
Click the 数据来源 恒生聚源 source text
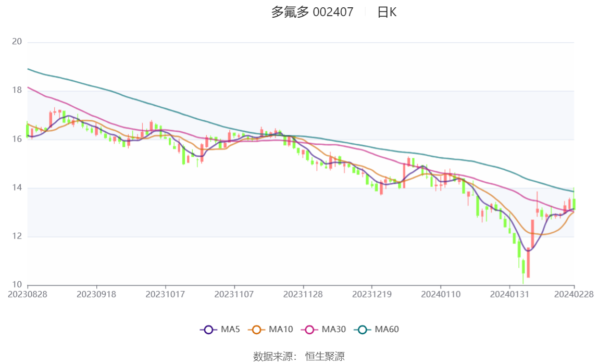pos(299,356)
